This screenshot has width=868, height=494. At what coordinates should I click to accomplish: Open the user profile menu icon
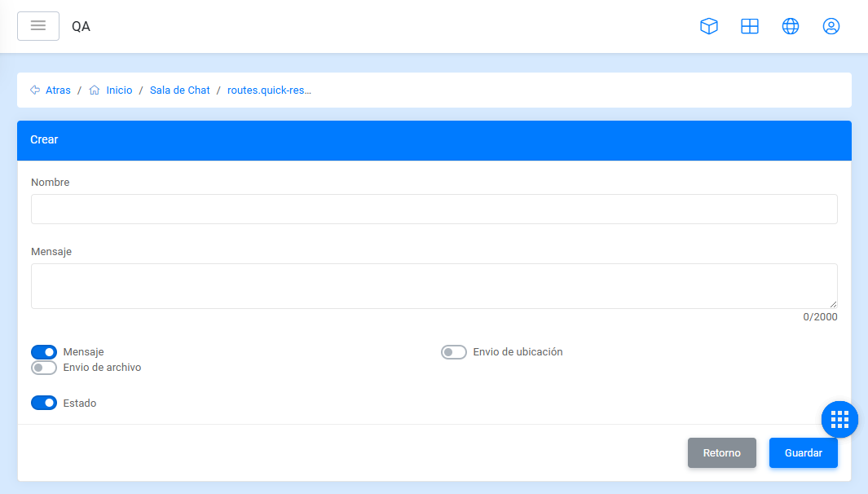(831, 26)
